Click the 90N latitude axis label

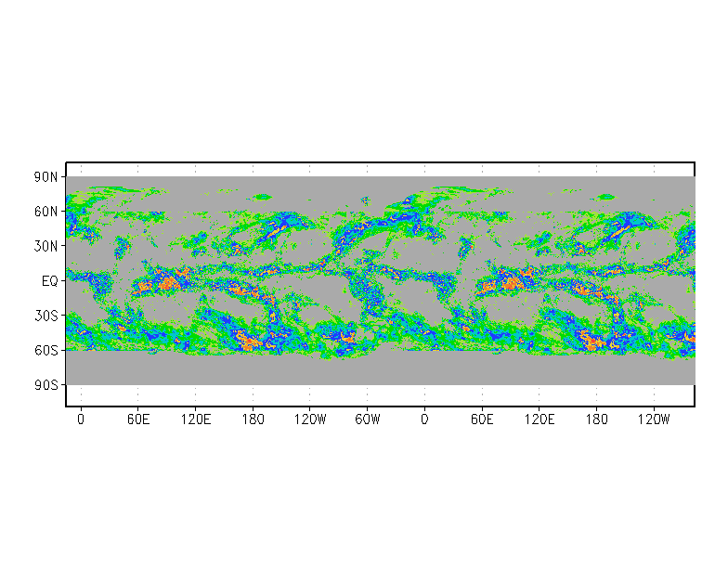click(x=46, y=176)
